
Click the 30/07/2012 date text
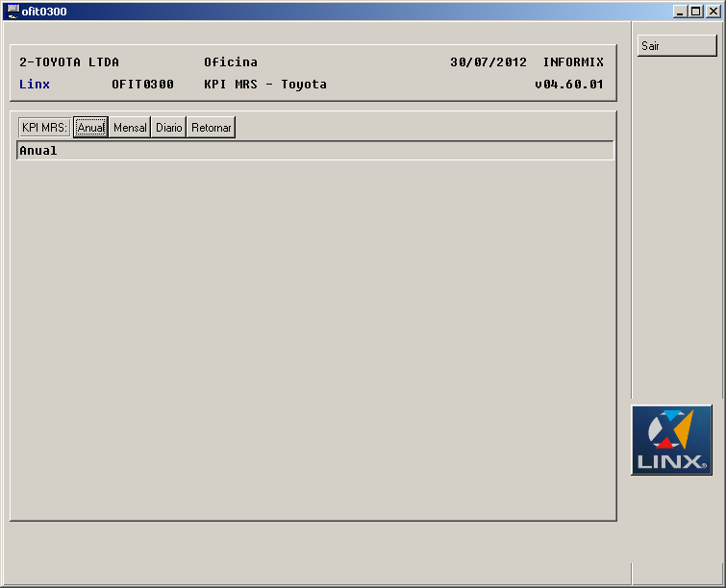(x=488, y=62)
